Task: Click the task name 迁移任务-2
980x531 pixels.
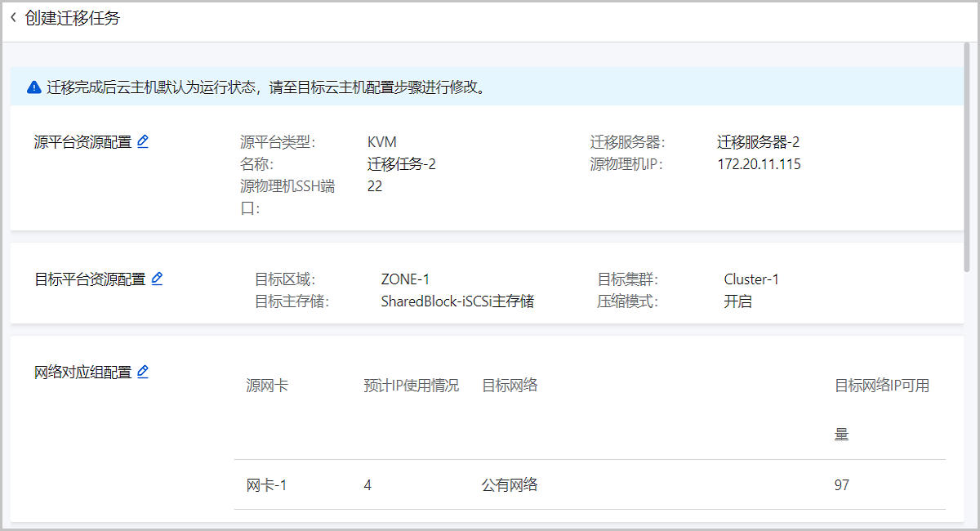Action: coord(401,164)
